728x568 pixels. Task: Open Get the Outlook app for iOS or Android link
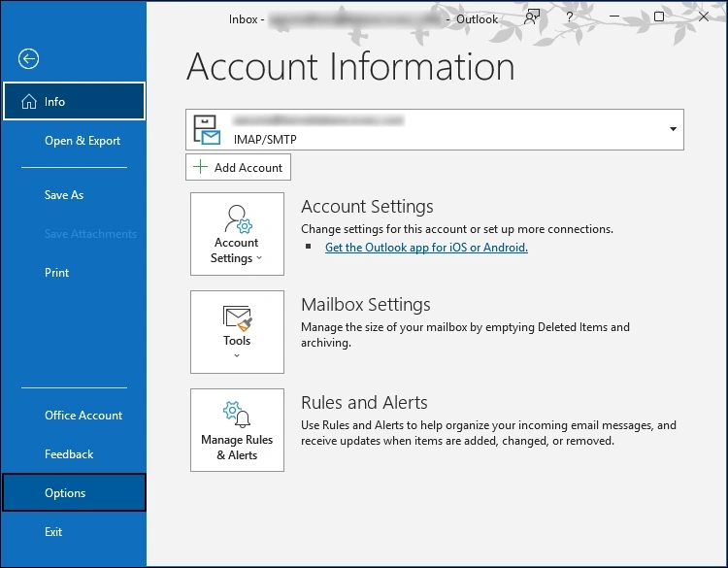(426, 247)
